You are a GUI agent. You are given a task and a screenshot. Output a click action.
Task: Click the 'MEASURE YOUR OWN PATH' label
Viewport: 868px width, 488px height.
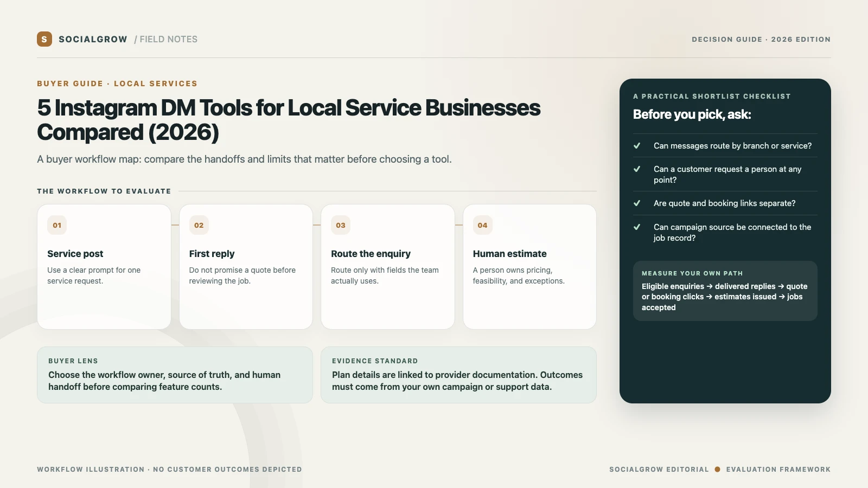[x=692, y=274]
